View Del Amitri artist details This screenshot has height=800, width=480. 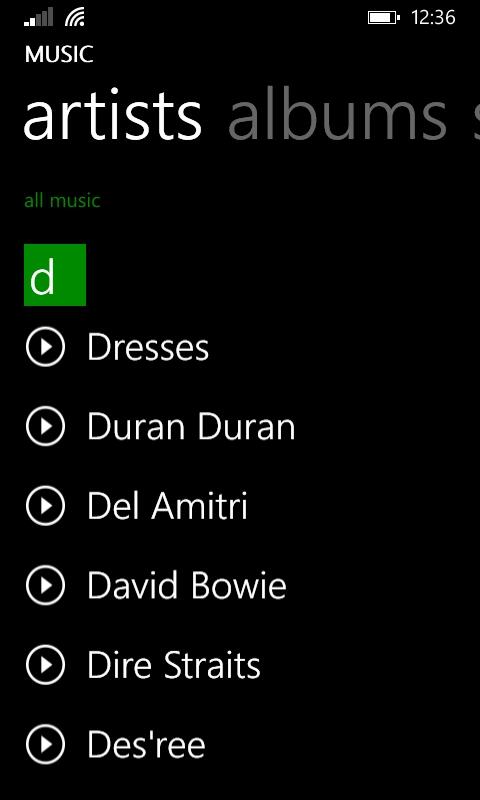click(167, 507)
